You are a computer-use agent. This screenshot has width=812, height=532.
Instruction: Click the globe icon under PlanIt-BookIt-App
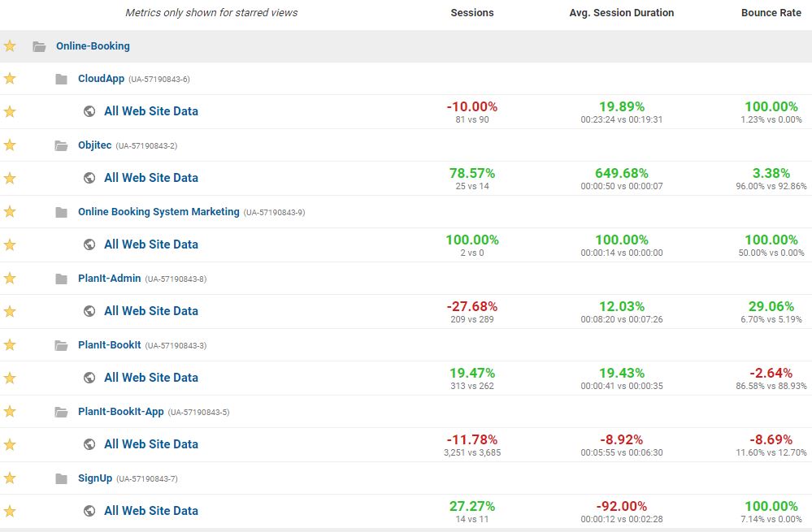point(89,444)
